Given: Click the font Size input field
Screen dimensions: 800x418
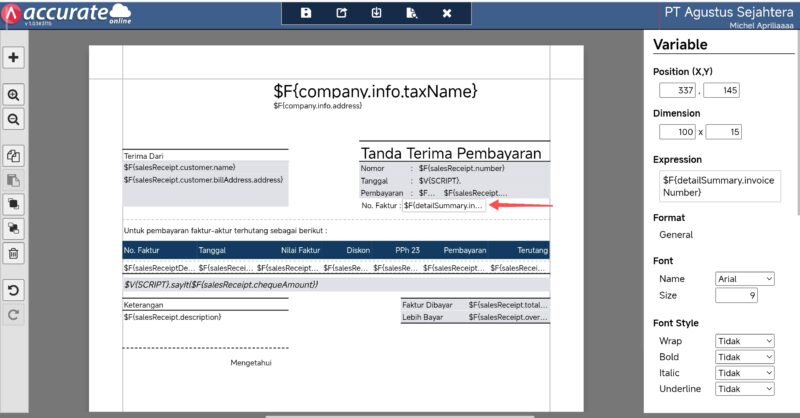Looking at the screenshot, I should pos(737,296).
